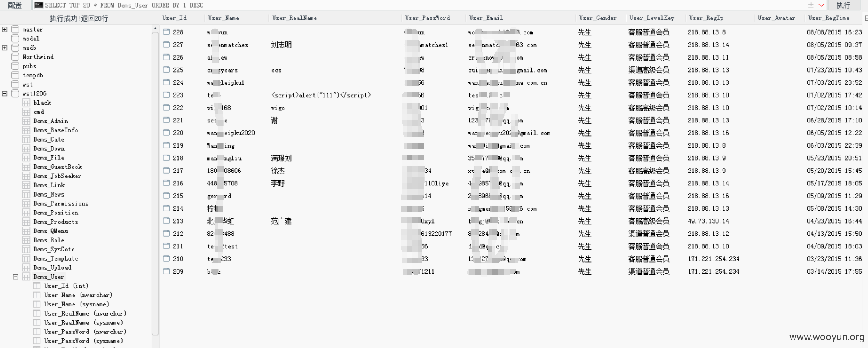
Task: Click the database tree vertical scrollbar
Action: click(155, 183)
